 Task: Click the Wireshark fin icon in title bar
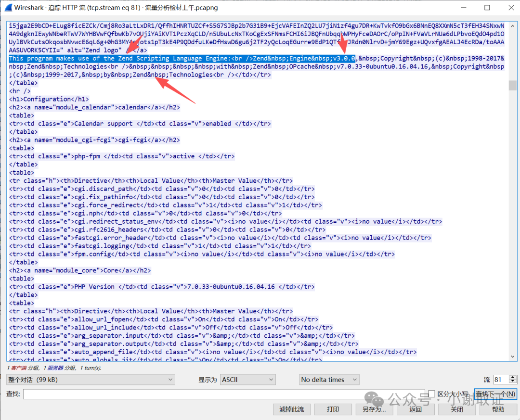tap(9, 7)
